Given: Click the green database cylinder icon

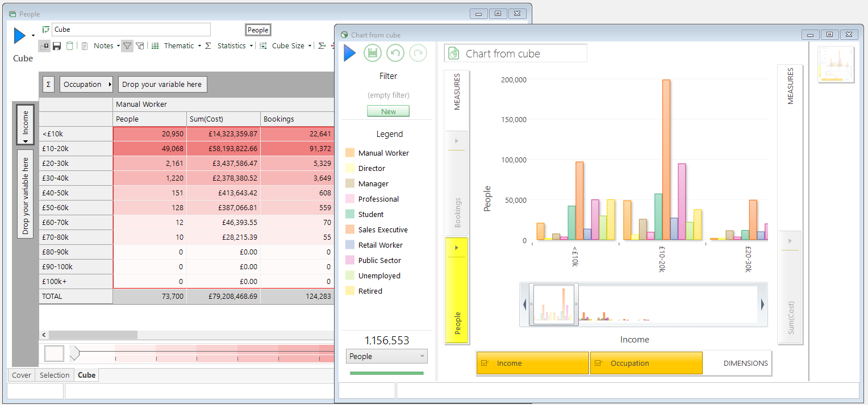Looking at the screenshot, I should point(69,46).
